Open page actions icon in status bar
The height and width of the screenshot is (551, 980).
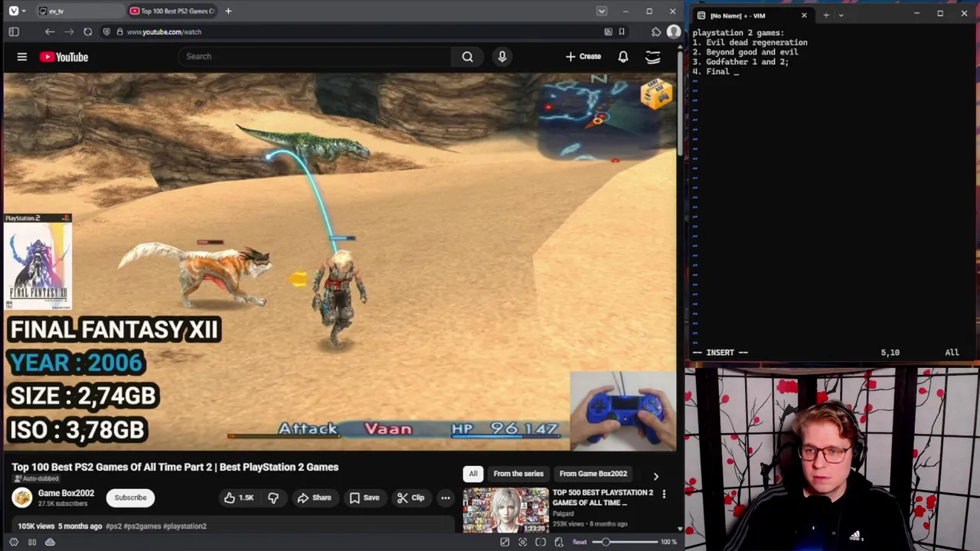click(x=559, y=542)
